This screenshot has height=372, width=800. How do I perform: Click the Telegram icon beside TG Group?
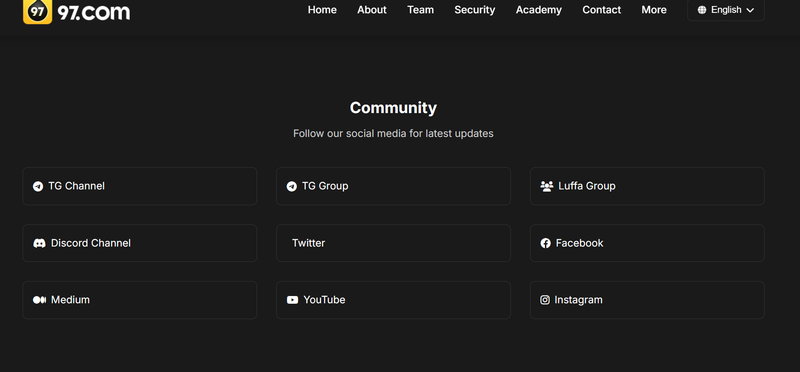(x=291, y=186)
